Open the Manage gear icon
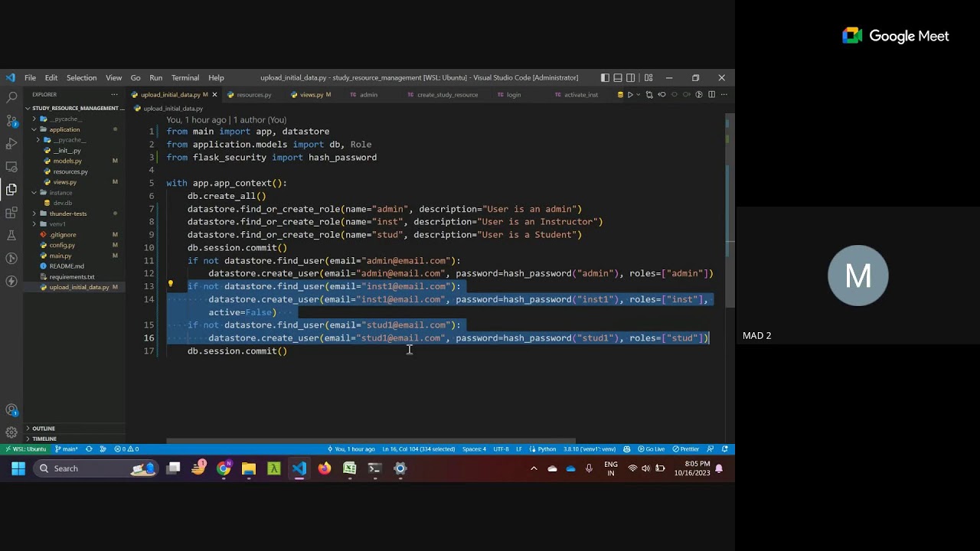 pos(11,432)
